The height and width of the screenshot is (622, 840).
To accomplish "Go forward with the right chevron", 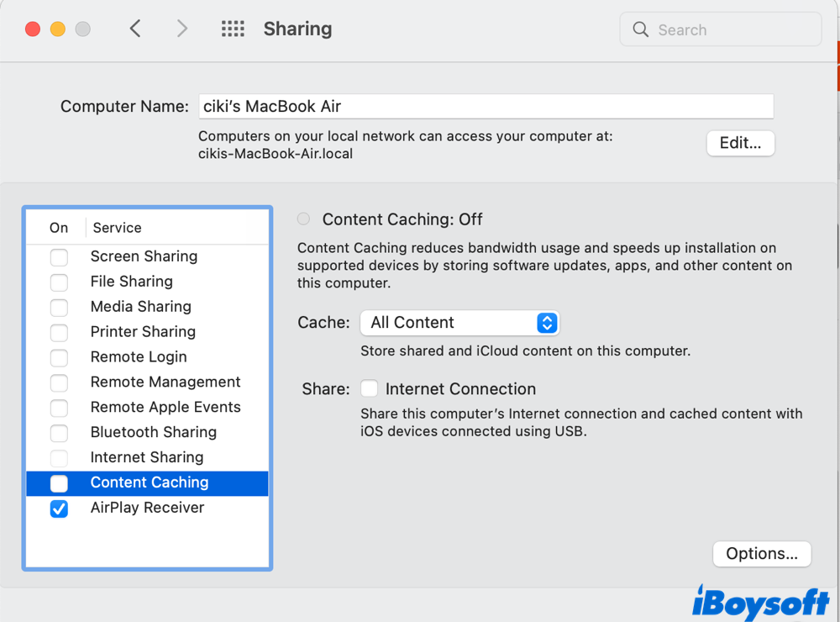I will pyautogui.click(x=181, y=29).
